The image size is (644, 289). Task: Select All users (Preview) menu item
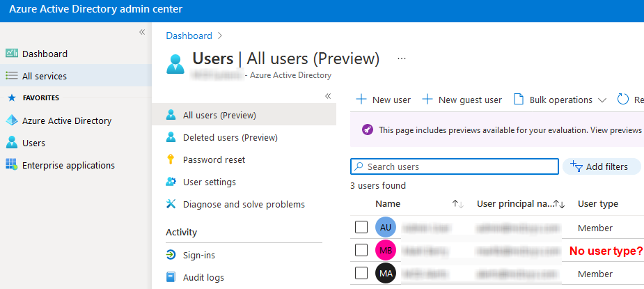[x=244, y=115]
